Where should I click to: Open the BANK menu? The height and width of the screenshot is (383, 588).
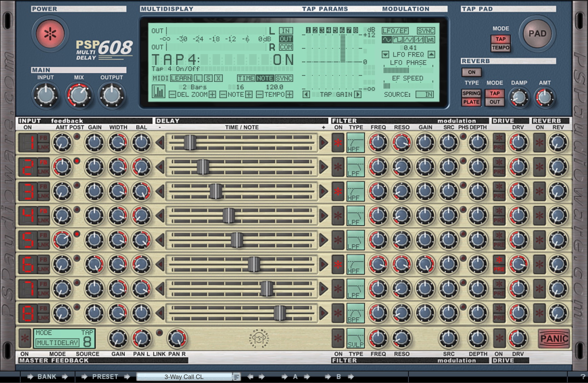point(47,377)
